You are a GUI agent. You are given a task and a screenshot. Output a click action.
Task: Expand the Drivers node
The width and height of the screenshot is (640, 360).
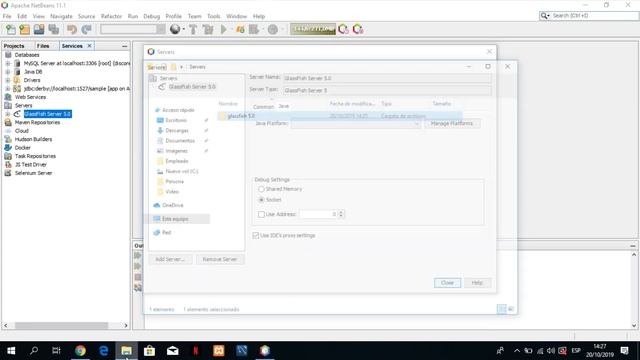point(7,80)
